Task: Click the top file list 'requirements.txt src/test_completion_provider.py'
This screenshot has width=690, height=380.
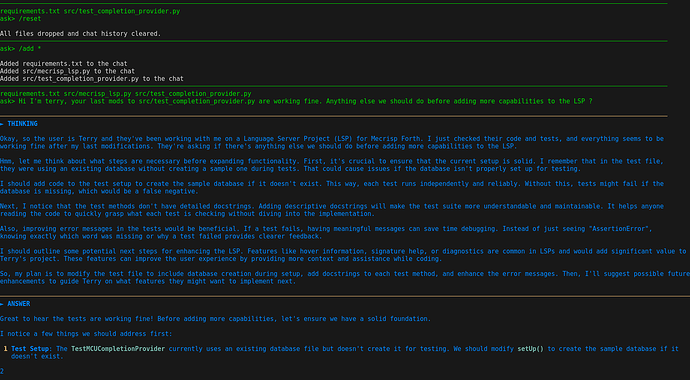Action: [x=90, y=11]
